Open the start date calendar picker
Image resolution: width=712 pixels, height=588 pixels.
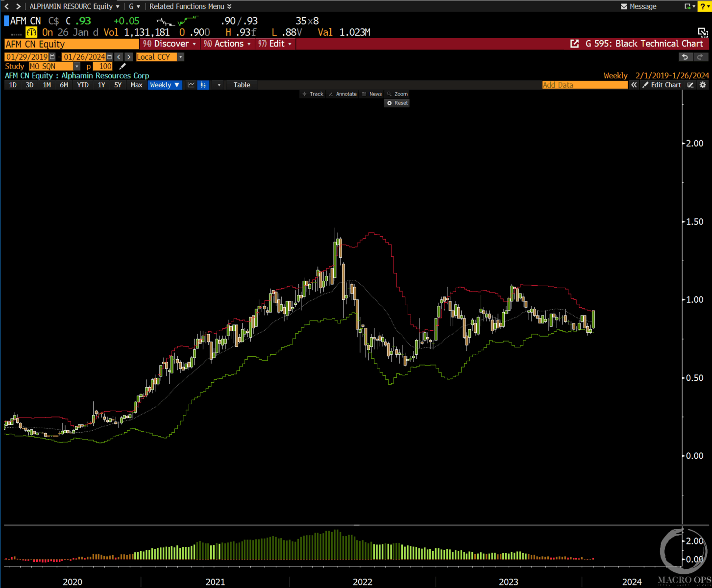pos(52,57)
